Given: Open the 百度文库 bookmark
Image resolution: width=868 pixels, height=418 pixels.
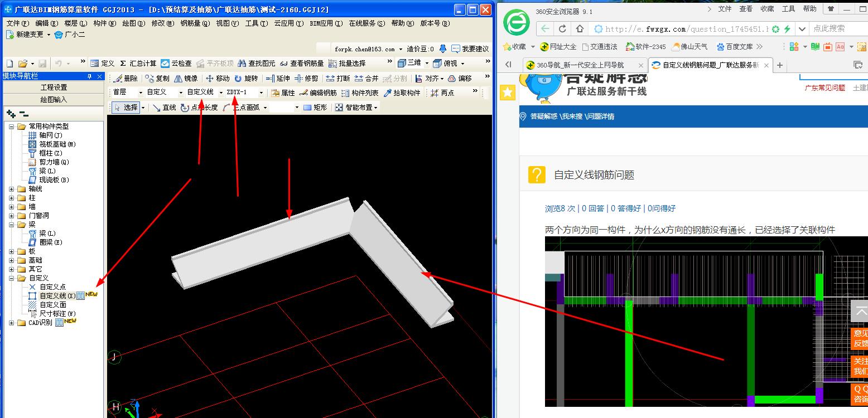Looking at the screenshot, I should pos(735,47).
